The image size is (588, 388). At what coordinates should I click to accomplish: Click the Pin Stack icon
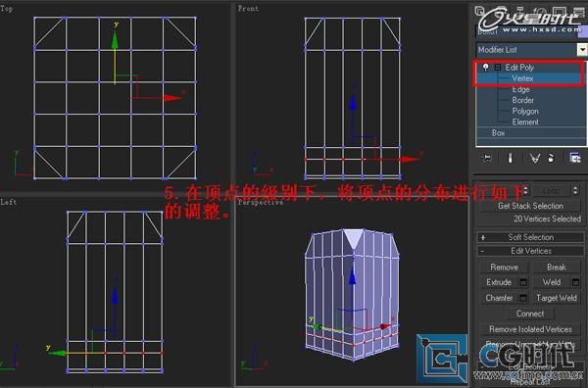486,158
